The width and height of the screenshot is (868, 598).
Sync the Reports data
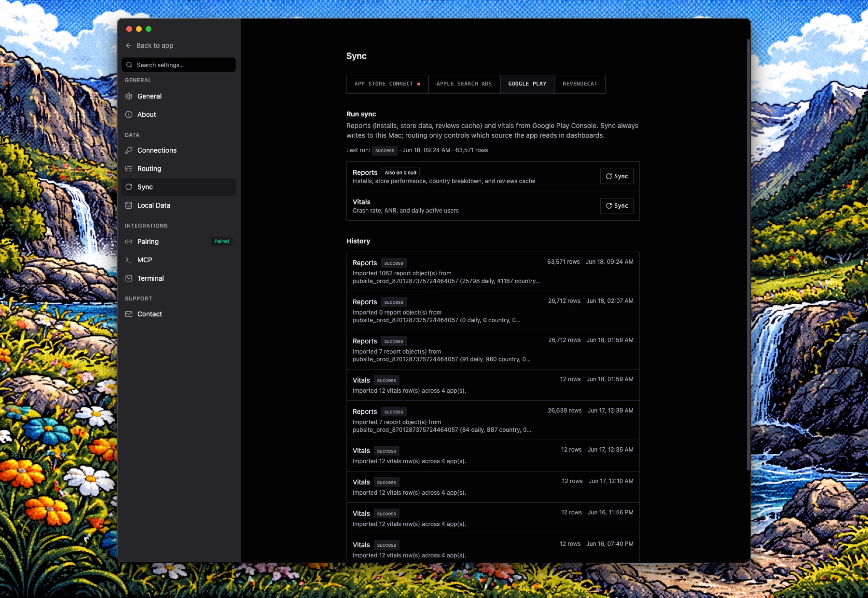pyautogui.click(x=616, y=176)
